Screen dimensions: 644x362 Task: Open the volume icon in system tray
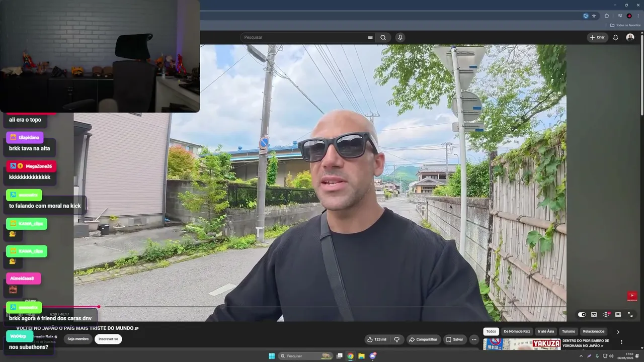[611, 356]
